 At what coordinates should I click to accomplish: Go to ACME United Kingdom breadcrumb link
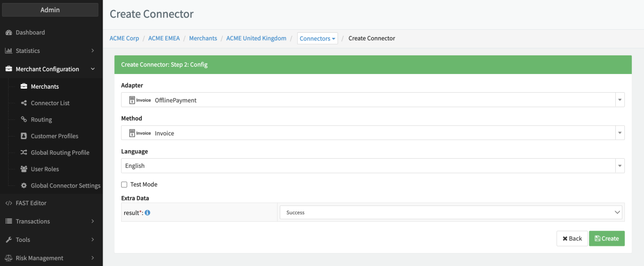[256, 38]
